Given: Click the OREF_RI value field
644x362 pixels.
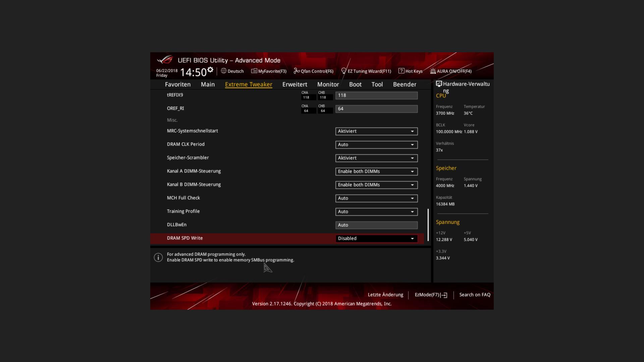Looking at the screenshot, I should (x=376, y=109).
